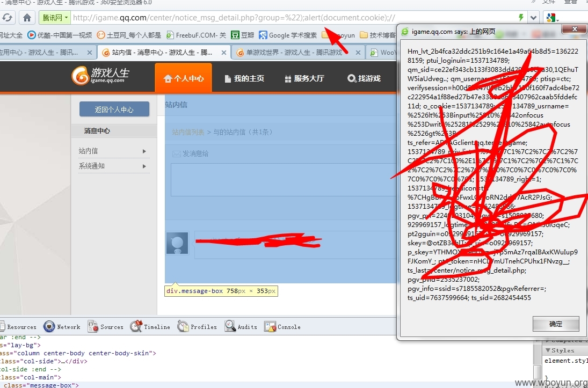The image size is (588, 388).
Task: Click the 返回个人中心 button
Action: coord(114,109)
